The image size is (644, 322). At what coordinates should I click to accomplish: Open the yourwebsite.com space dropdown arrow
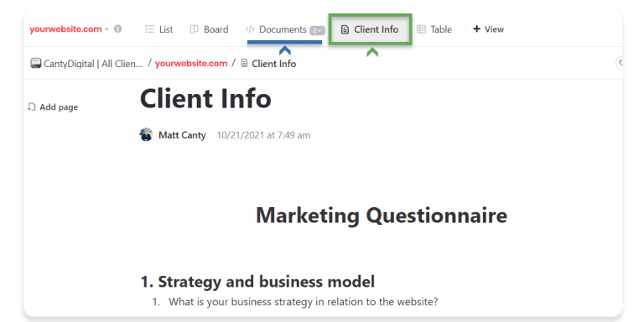(x=106, y=29)
